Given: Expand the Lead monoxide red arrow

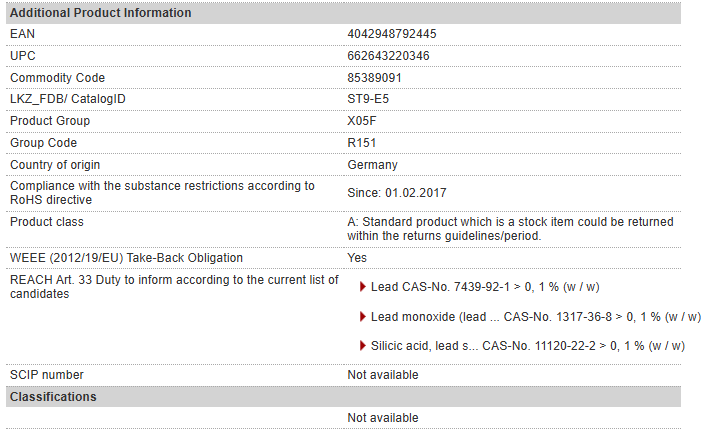Looking at the screenshot, I should pyautogui.click(x=362, y=317).
